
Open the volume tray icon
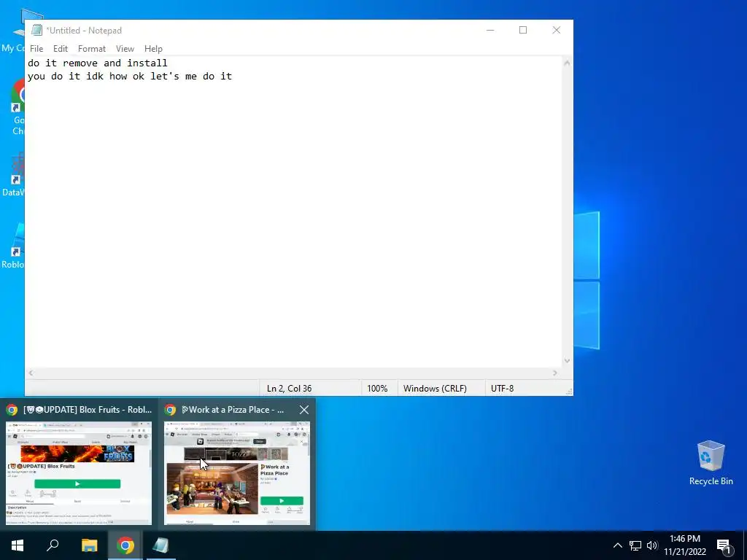click(x=652, y=545)
